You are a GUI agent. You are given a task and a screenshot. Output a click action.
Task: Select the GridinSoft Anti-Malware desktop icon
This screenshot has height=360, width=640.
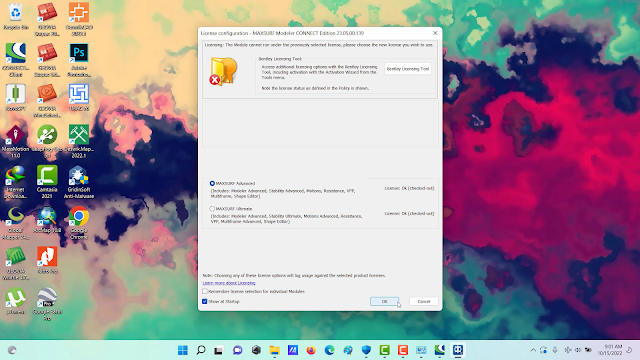79,182
